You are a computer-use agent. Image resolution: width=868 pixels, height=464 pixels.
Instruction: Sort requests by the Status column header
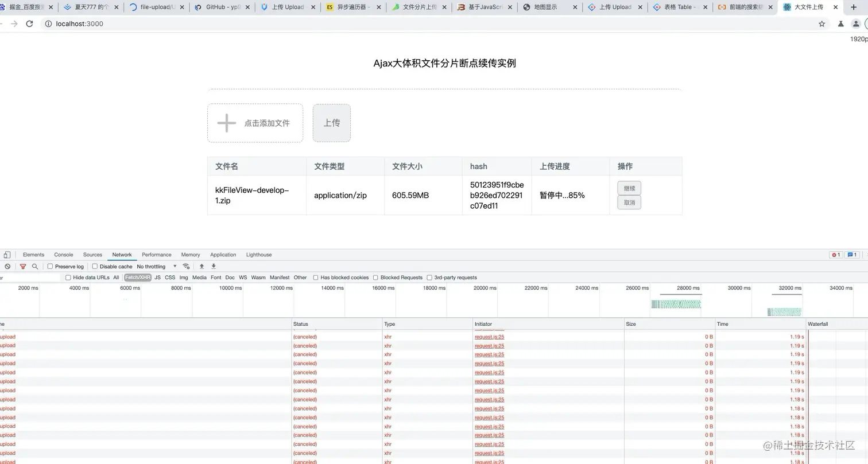(x=337, y=324)
